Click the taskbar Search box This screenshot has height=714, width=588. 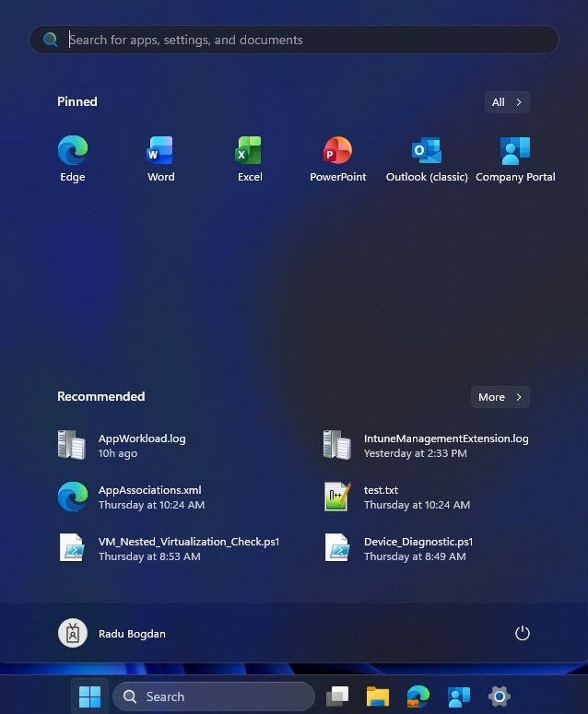coord(214,696)
